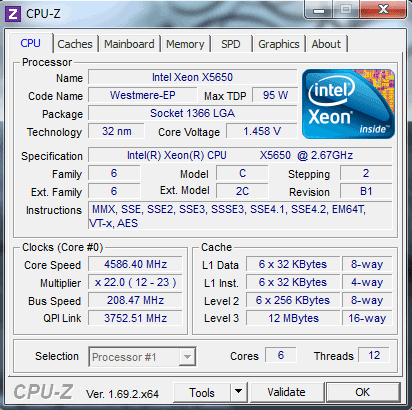Click the version text Ver. 1.69.2.x64
The image size is (412, 410).
(x=122, y=394)
